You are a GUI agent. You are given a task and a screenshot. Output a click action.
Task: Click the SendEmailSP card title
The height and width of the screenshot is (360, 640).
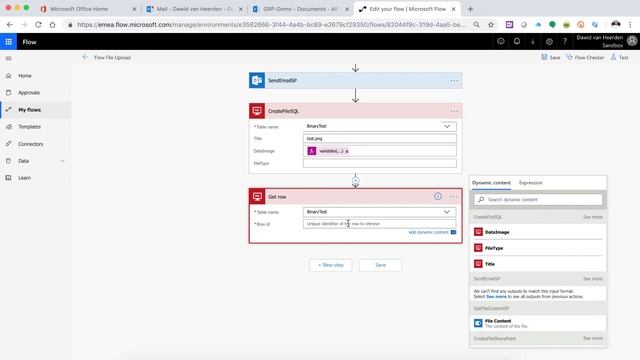pyautogui.click(x=282, y=81)
